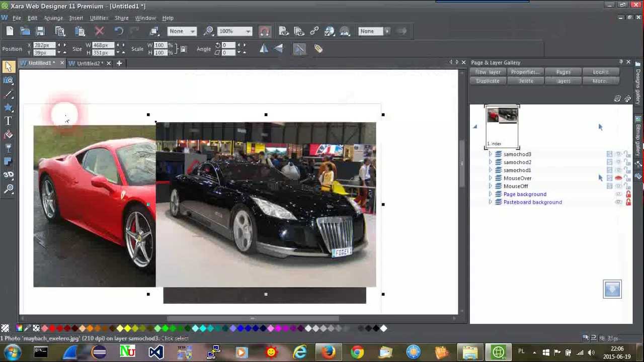644x362 pixels.
Task: Expand the MouseOver layer
Action: [491, 178]
